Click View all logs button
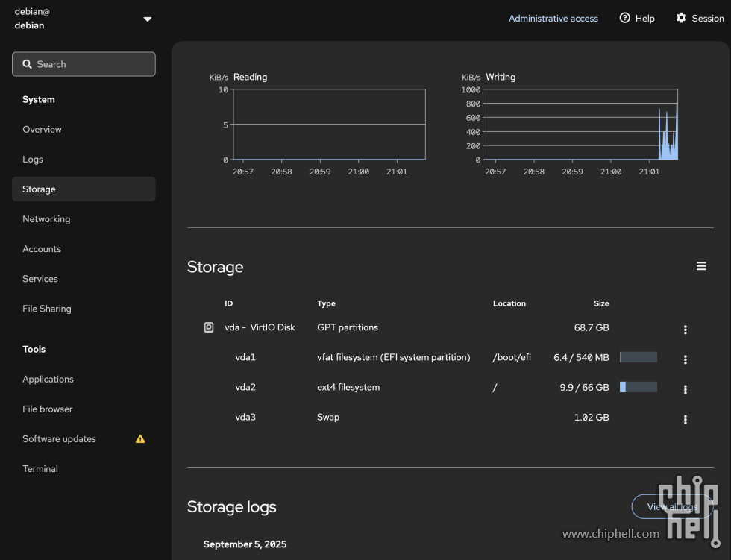The height and width of the screenshot is (560, 731). [x=672, y=506]
